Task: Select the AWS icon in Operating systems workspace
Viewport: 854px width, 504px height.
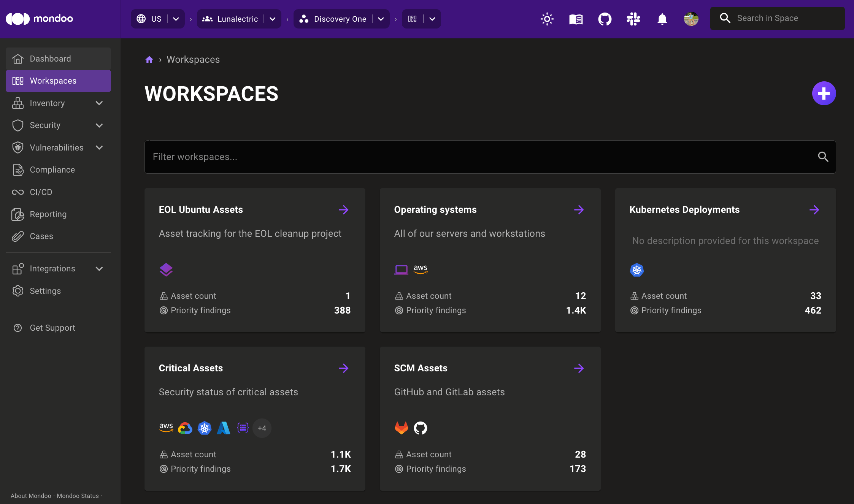Action: 420,269
